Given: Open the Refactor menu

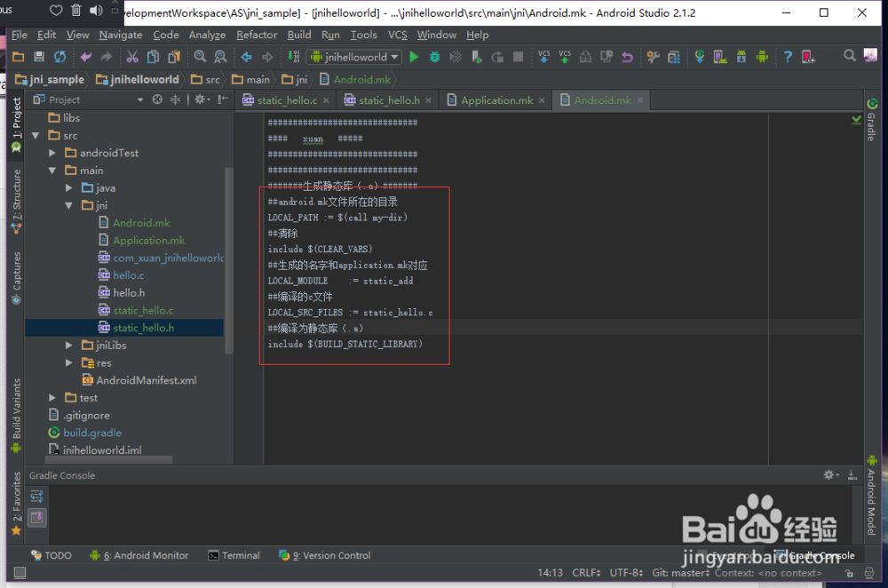Looking at the screenshot, I should [x=257, y=35].
